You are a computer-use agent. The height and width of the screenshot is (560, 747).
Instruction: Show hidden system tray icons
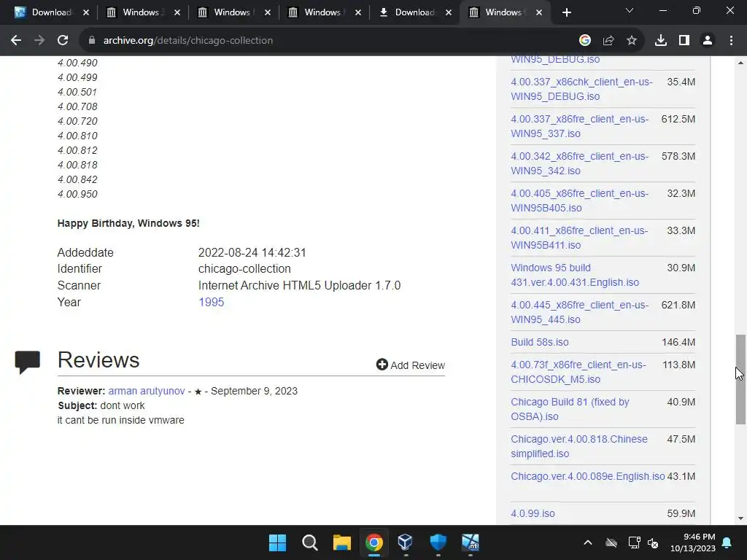[x=588, y=542]
